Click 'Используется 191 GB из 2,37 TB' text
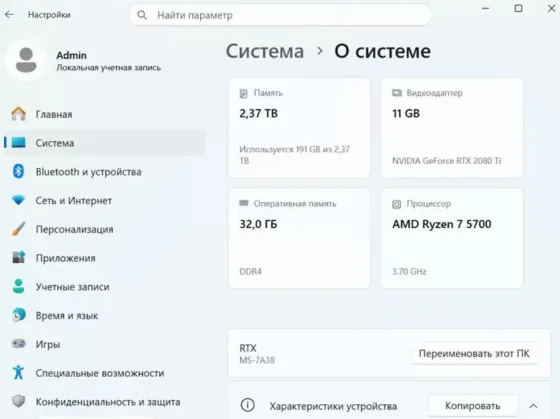Viewport: 560px width, 419px height. 294,155
